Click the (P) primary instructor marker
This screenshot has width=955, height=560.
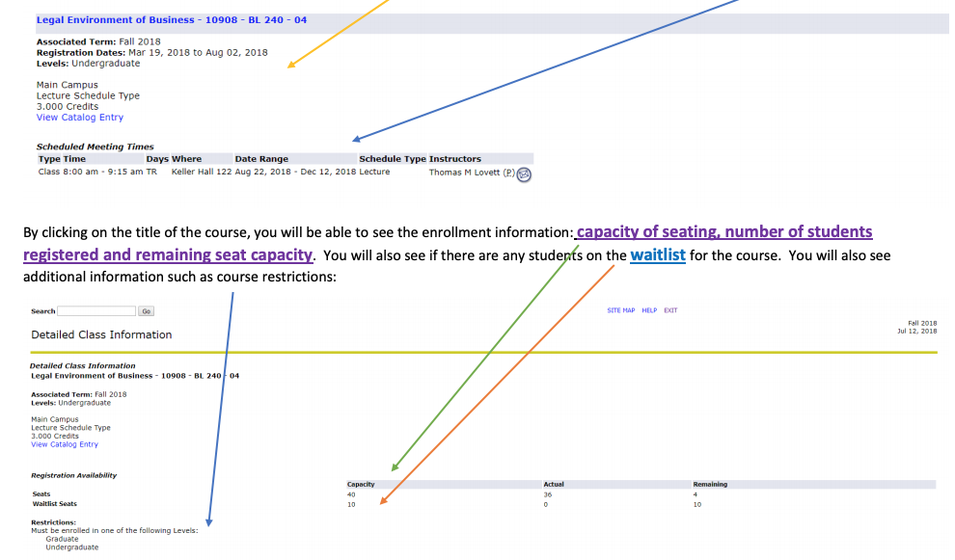[x=508, y=173]
